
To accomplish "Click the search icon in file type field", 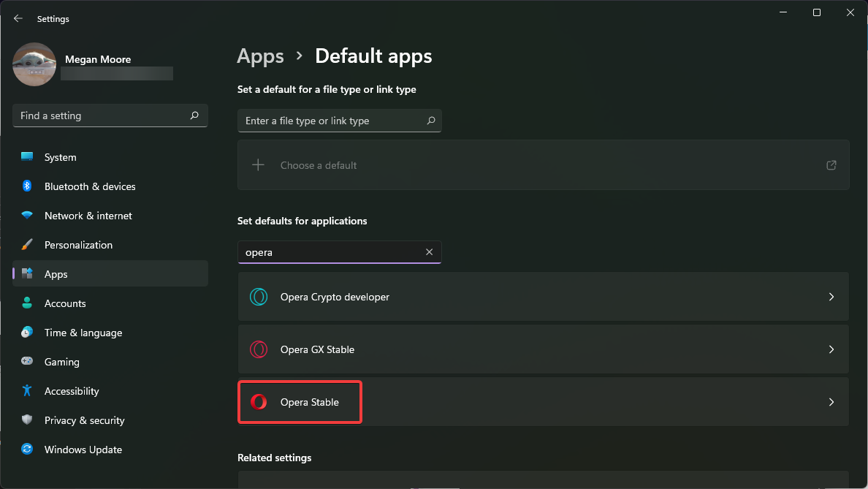I will (x=430, y=121).
